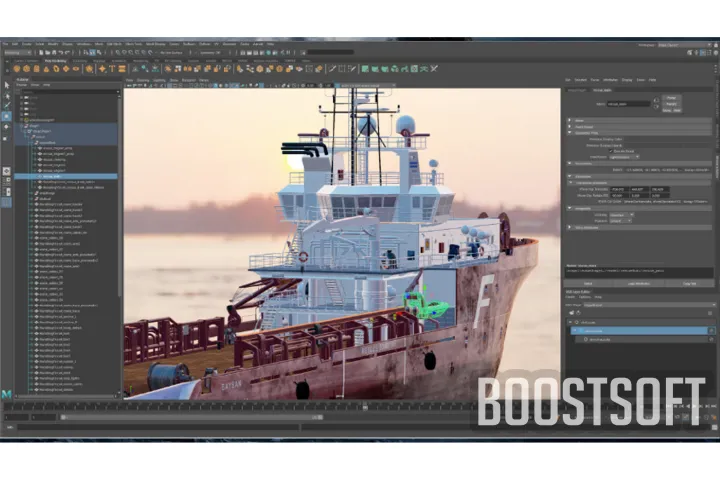Create a polygon torus from the shelf
Image resolution: width=720 pixels, height=480 pixels.
pos(56,69)
